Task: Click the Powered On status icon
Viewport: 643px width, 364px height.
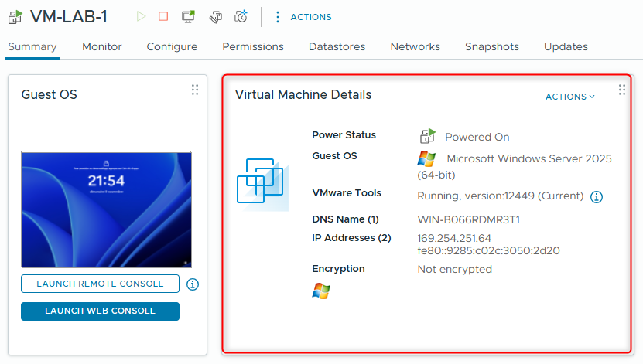Action: pos(427,136)
